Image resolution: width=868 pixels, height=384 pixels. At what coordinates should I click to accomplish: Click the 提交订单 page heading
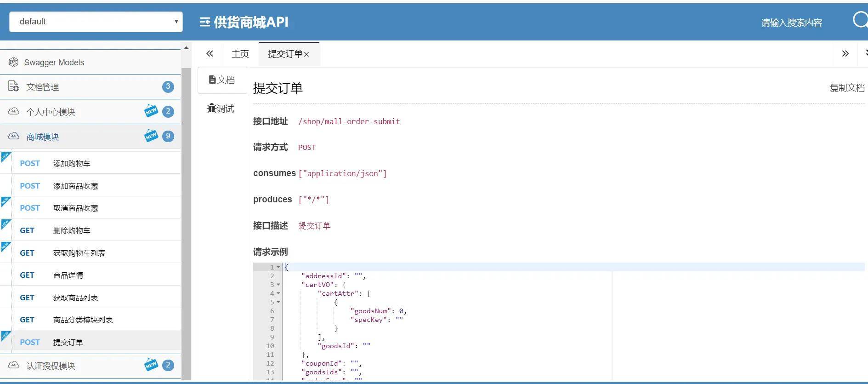tap(278, 88)
